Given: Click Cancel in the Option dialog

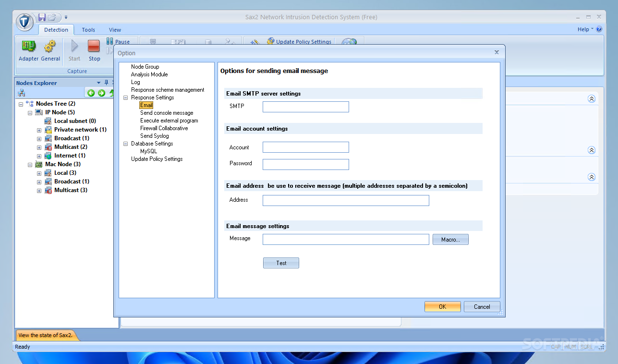Looking at the screenshot, I should pyautogui.click(x=482, y=306).
